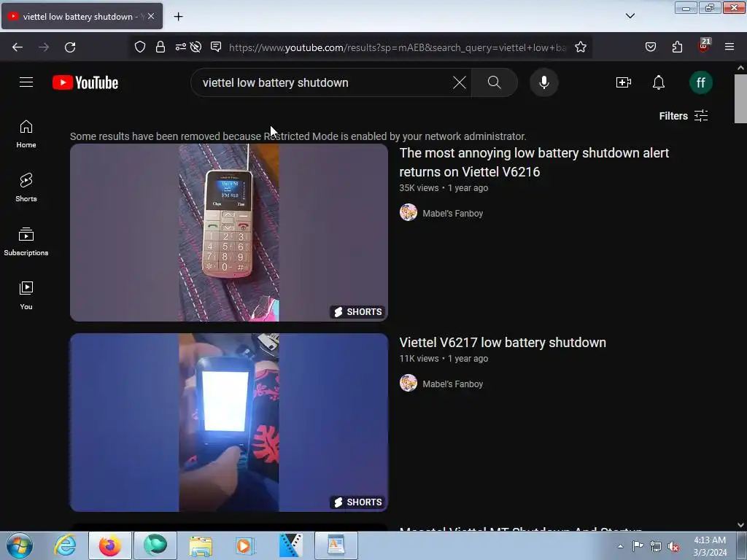This screenshot has height=560, width=747.
Task: Visit Mabel's Fanboy channel under V6216 video
Action: [452, 214]
